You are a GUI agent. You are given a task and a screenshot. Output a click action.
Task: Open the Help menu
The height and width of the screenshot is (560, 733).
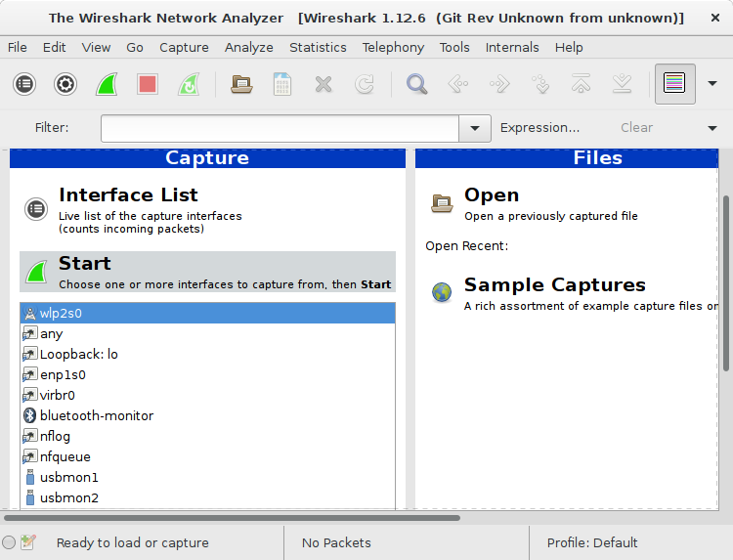(569, 47)
